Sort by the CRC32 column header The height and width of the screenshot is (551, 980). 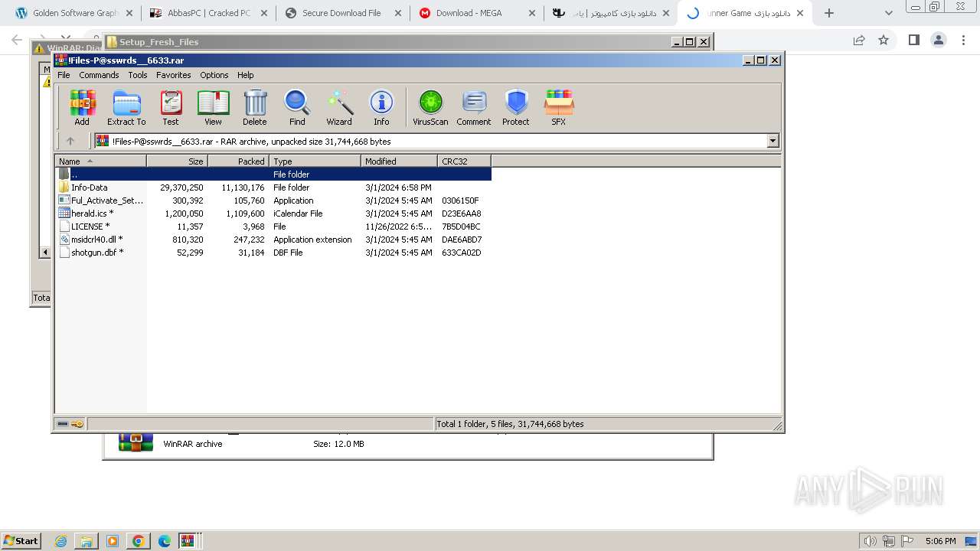pyautogui.click(x=465, y=161)
